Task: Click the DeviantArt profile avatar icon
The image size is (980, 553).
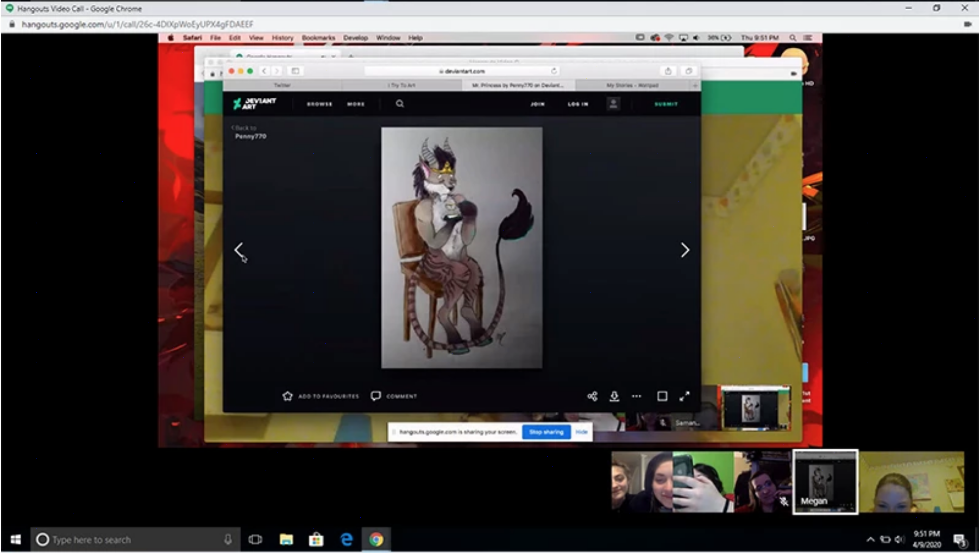Action: (x=613, y=104)
